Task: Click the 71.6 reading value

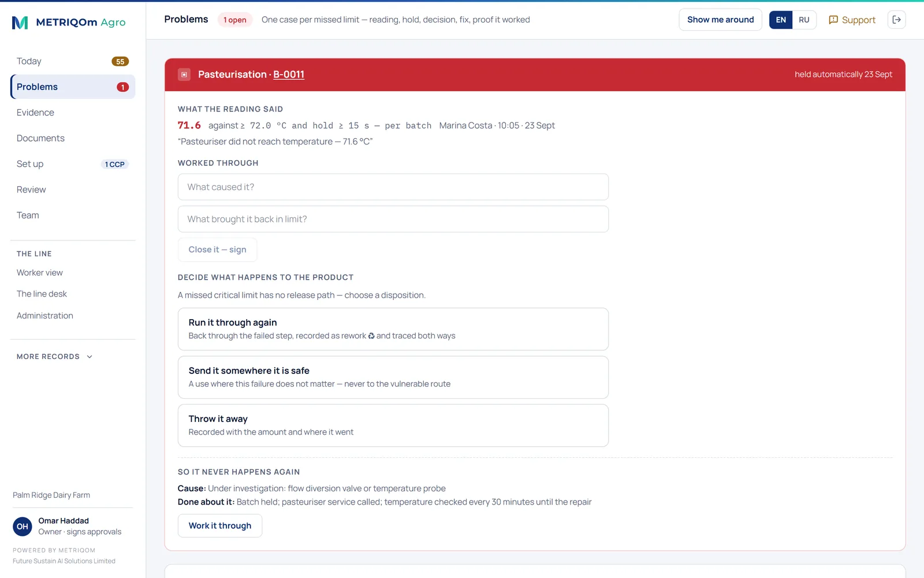Action: point(189,125)
